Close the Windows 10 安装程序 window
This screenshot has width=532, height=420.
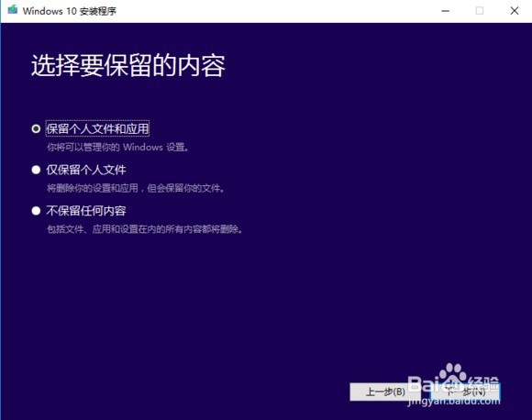515,11
